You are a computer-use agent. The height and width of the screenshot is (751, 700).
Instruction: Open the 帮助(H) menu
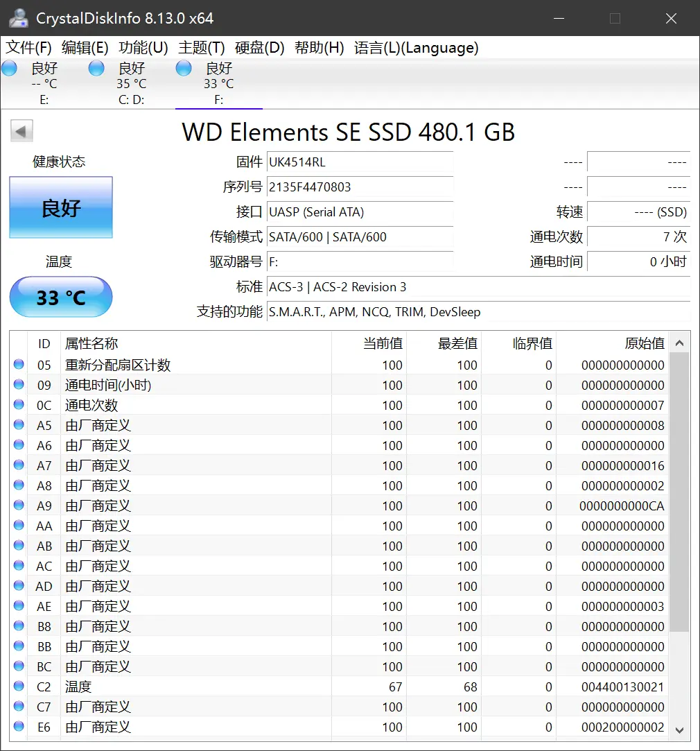point(319,48)
